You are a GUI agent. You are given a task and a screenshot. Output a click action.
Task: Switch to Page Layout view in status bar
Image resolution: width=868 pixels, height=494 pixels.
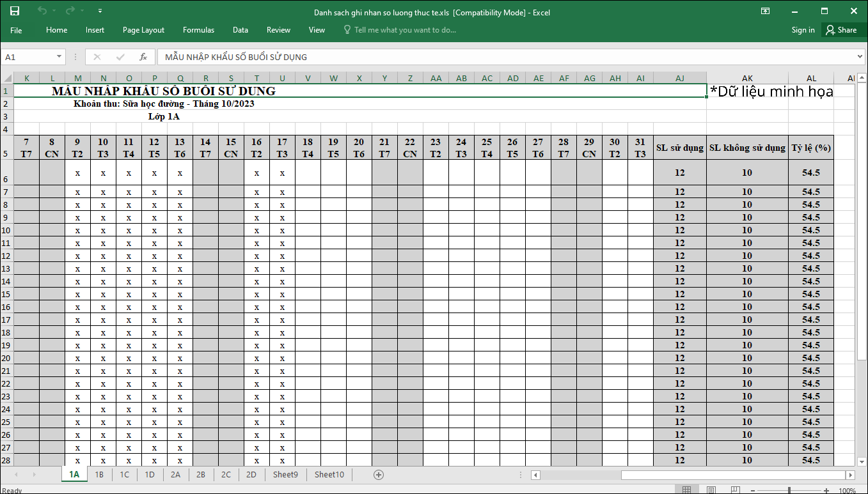711,490
